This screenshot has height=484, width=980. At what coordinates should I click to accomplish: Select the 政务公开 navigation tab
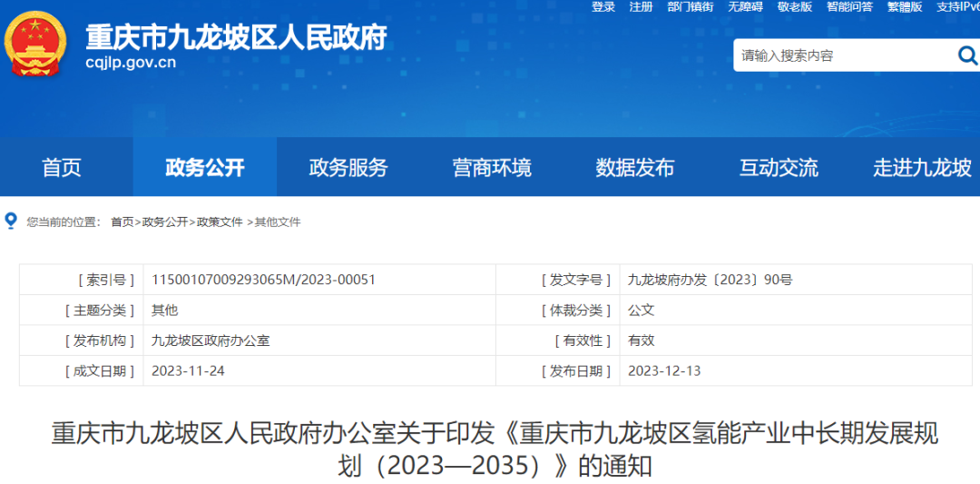pyautogui.click(x=205, y=168)
